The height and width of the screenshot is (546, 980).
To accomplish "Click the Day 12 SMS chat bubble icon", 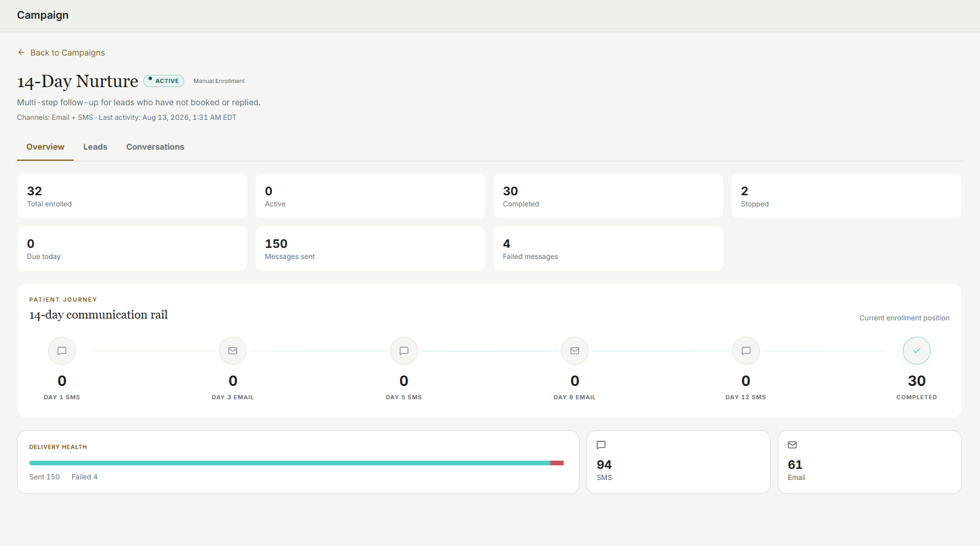I will click(746, 351).
